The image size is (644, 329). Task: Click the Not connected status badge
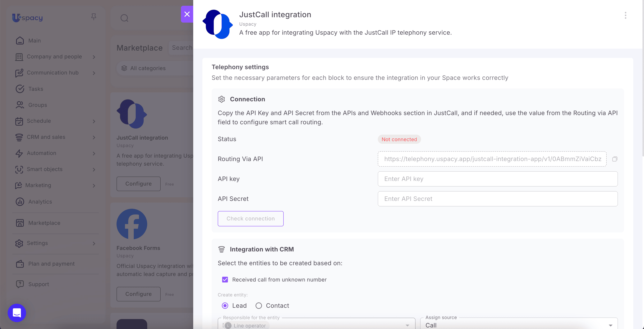pyautogui.click(x=399, y=139)
